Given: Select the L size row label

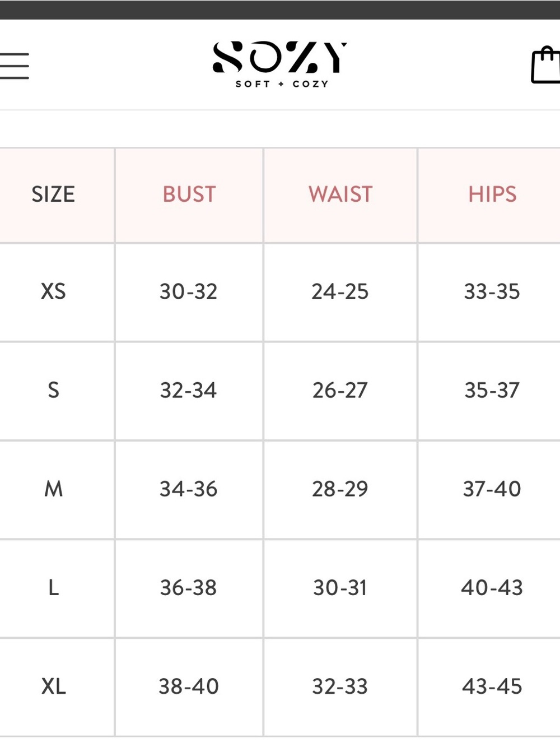Looking at the screenshot, I should [53, 587].
